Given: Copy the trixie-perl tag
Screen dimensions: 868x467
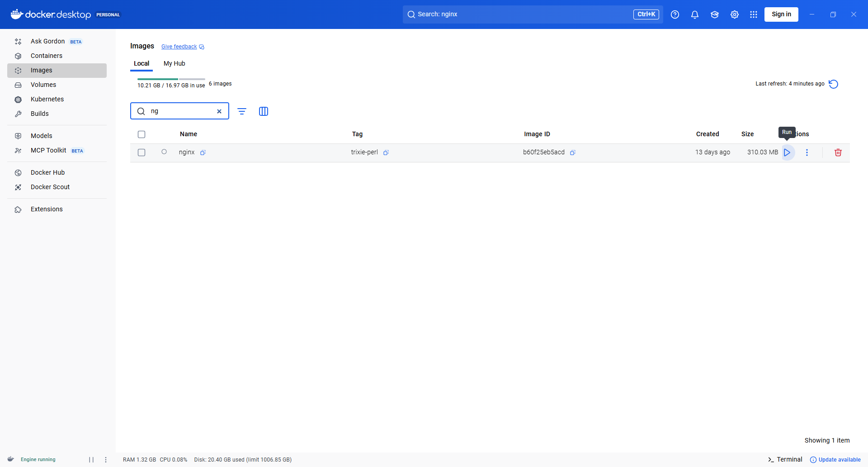Looking at the screenshot, I should (386, 152).
